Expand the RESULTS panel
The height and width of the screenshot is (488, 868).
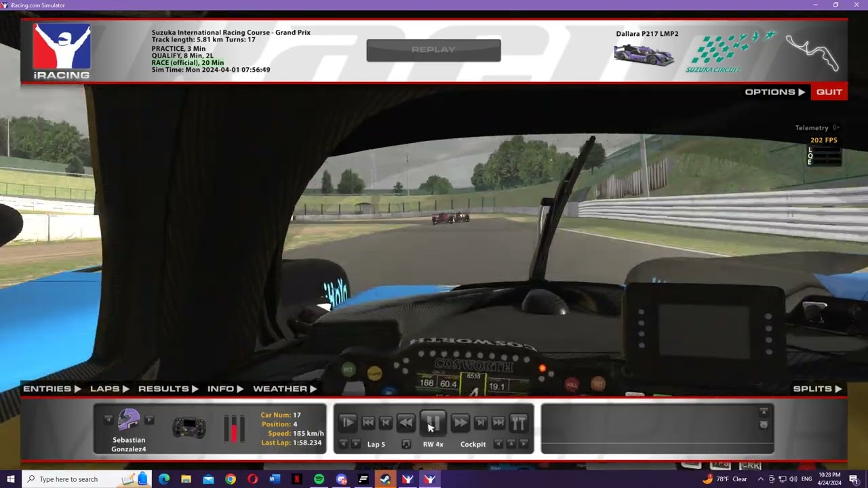point(168,389)
